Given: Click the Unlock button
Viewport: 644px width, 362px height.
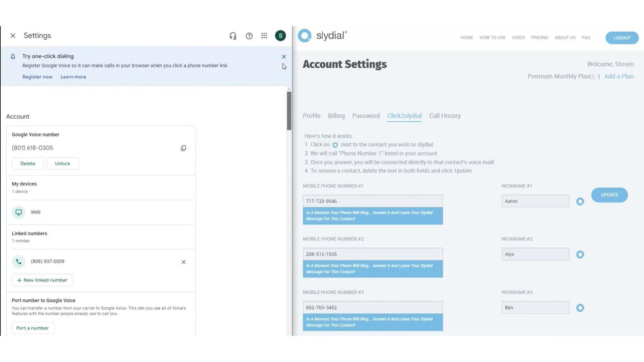Looking at the screenshot, I should (63, 163).
